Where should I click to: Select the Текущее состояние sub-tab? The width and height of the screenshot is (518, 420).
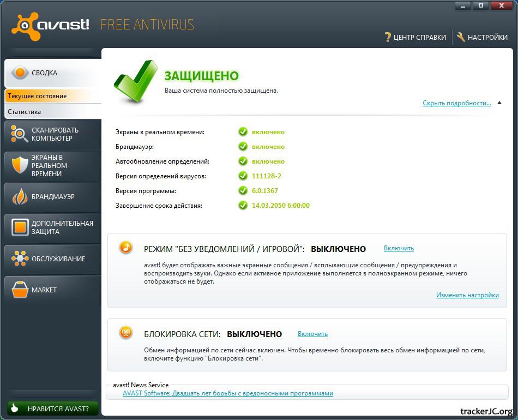coord(37,96)
